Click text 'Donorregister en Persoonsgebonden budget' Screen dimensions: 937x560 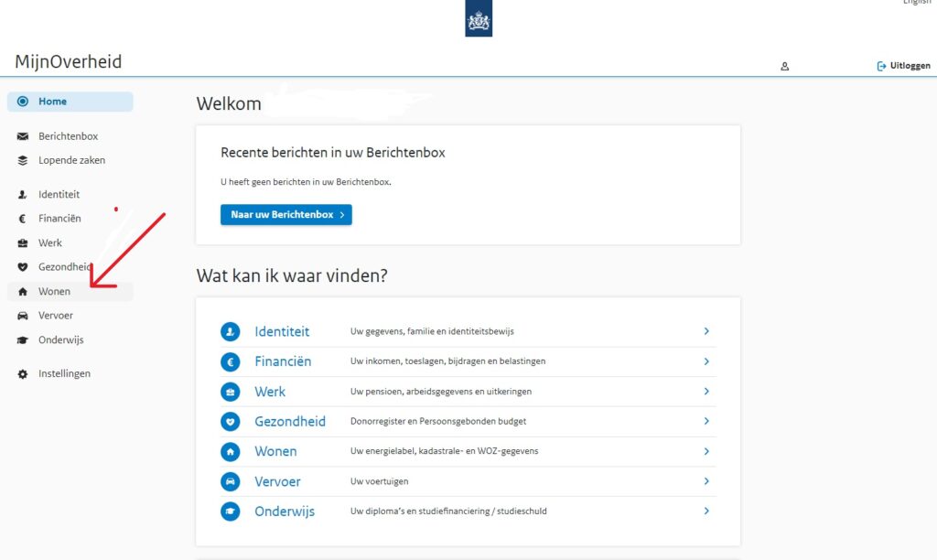pos(438,421)
